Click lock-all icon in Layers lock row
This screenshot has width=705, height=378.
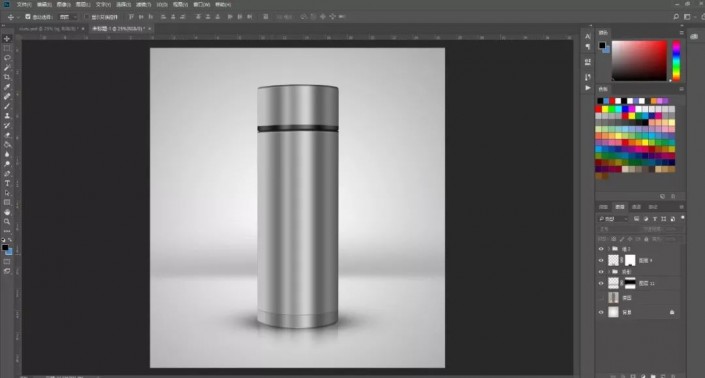(647, 239)
